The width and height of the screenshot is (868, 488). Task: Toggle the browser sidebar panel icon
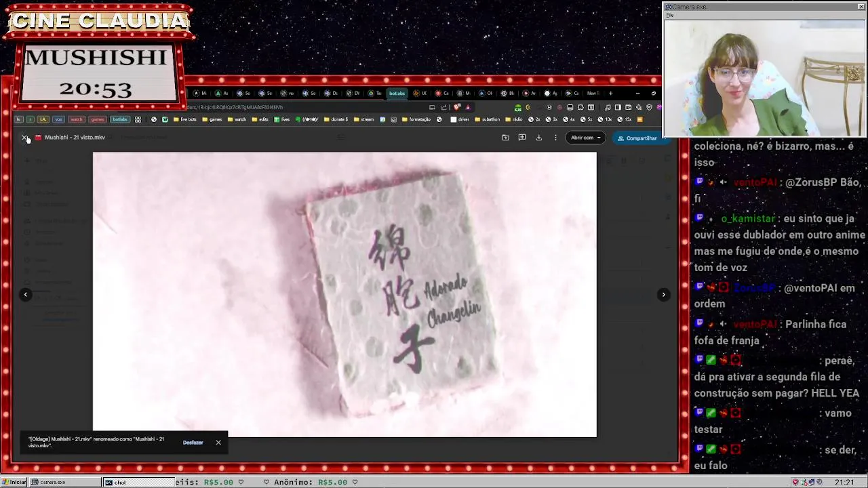(x=618, y=107)
